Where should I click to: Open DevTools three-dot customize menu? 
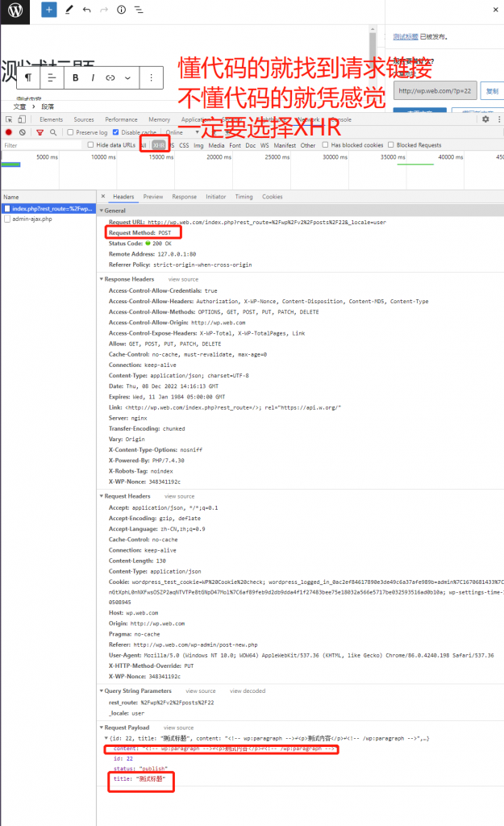(x=498, y=119)
